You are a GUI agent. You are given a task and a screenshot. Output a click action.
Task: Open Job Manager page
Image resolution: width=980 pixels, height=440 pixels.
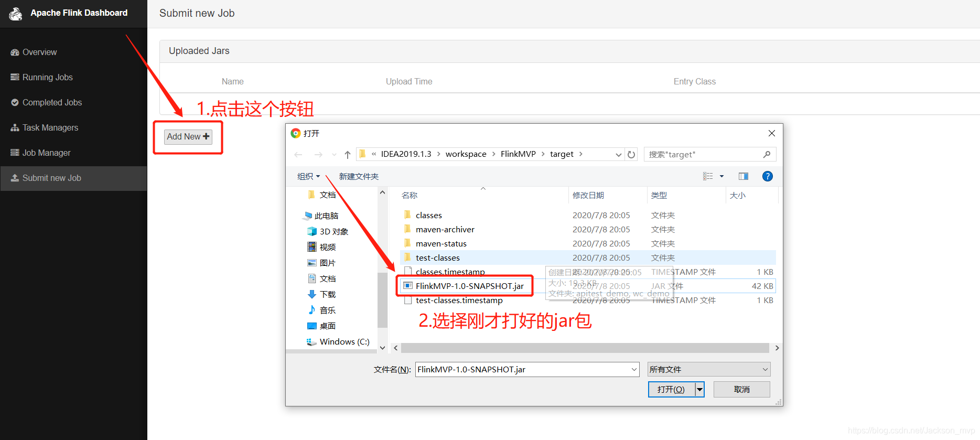pos(40,153)
